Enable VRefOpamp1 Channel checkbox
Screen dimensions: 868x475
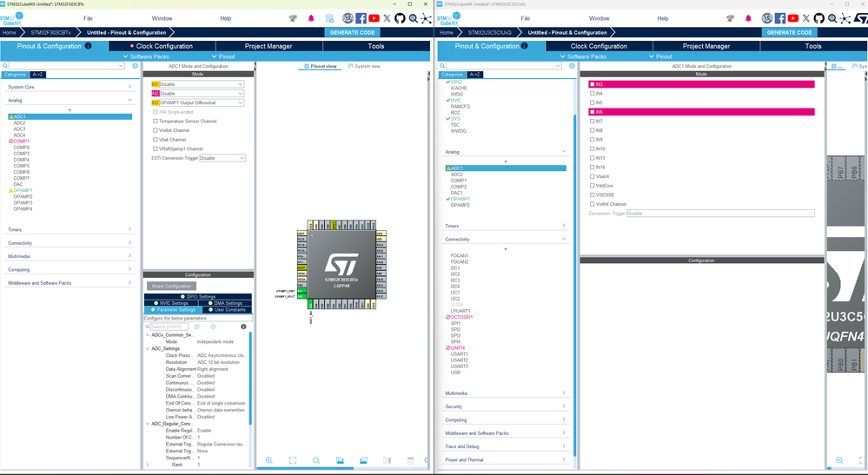click(x=156, y=148)
